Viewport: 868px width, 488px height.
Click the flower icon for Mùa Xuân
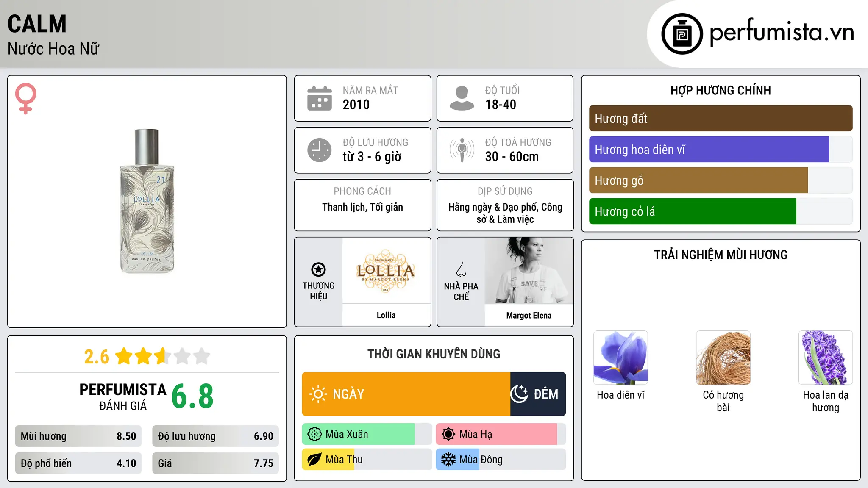click(314, 434)
